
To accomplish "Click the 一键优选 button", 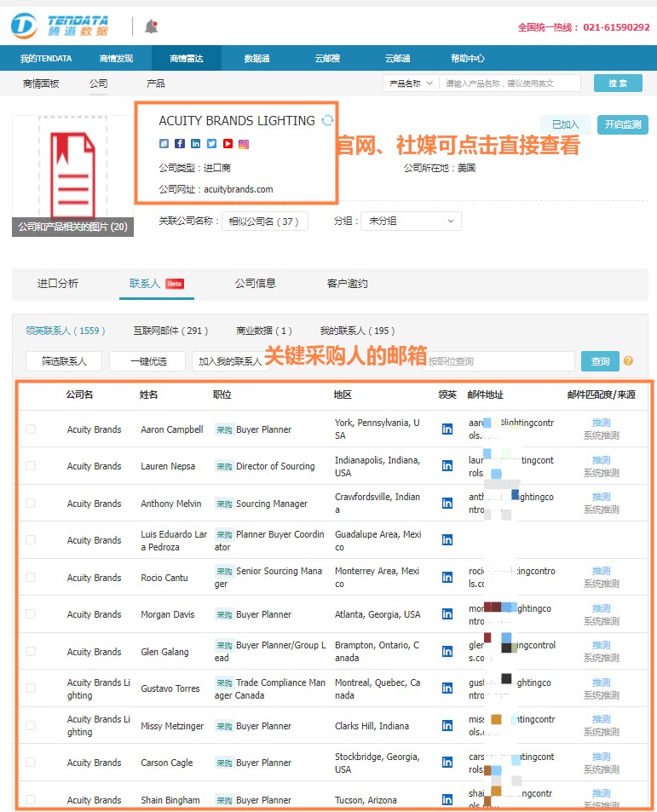I will (x=147, y=361).
